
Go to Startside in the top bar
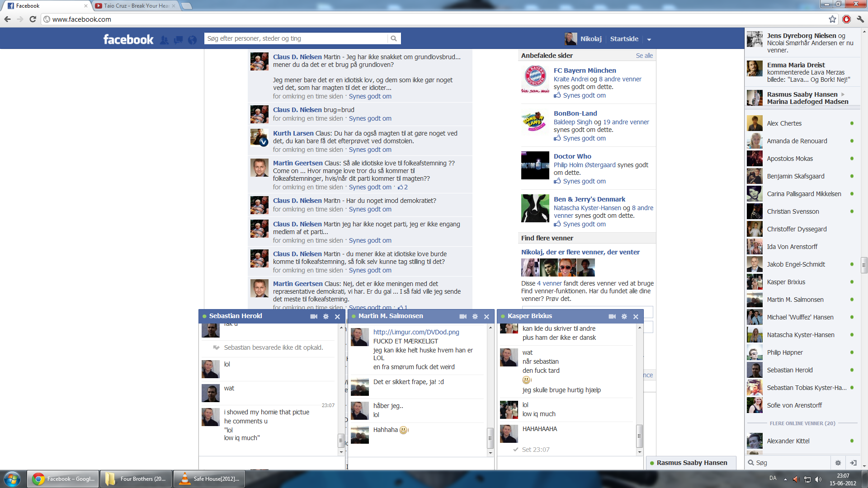tap(624, 39)
